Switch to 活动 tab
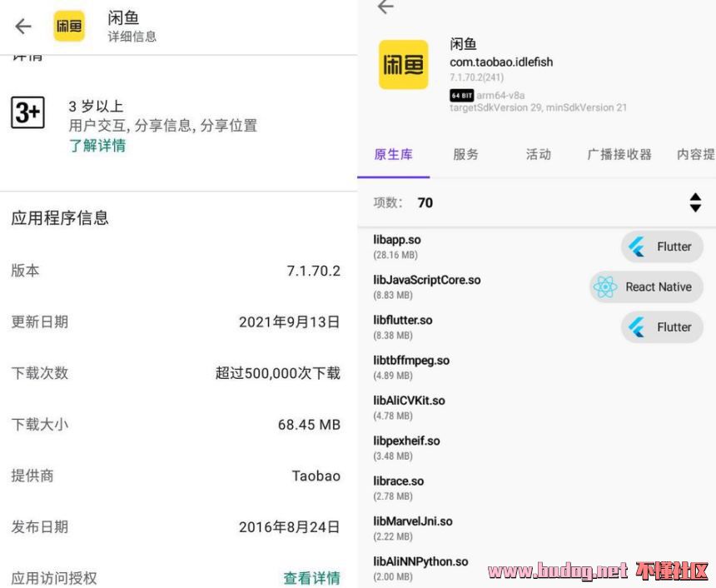 [539, 154]
